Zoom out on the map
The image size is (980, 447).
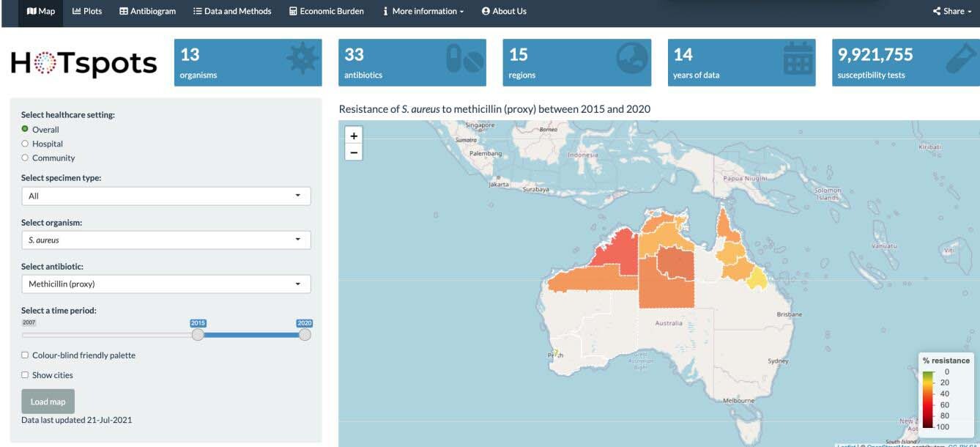(x=354, y=152)
